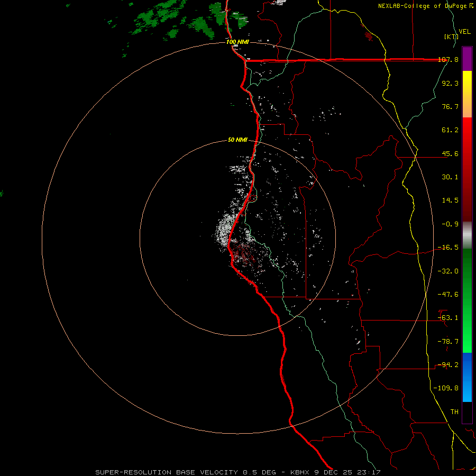
Task: Click the TH legend label
Action: (454, 412)
